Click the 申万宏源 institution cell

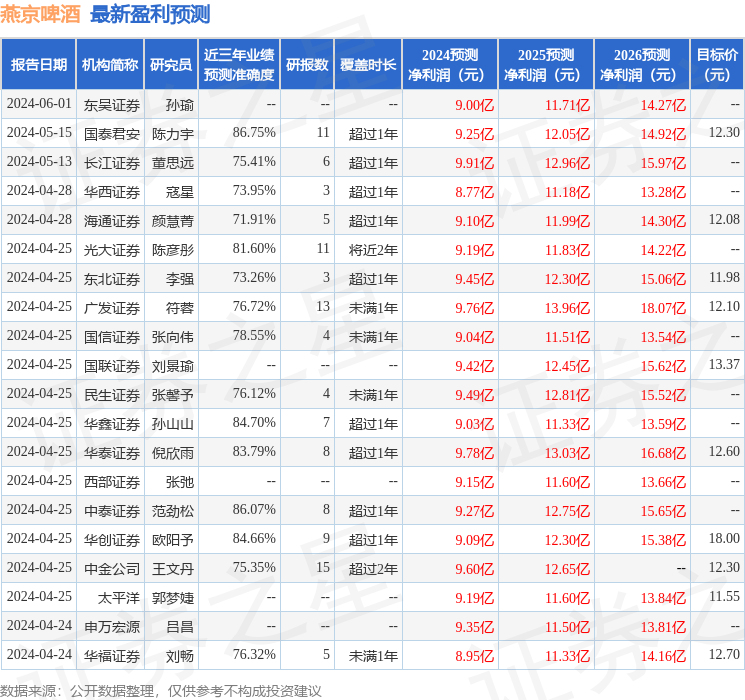pyautogui.click(x=112, y=626)
